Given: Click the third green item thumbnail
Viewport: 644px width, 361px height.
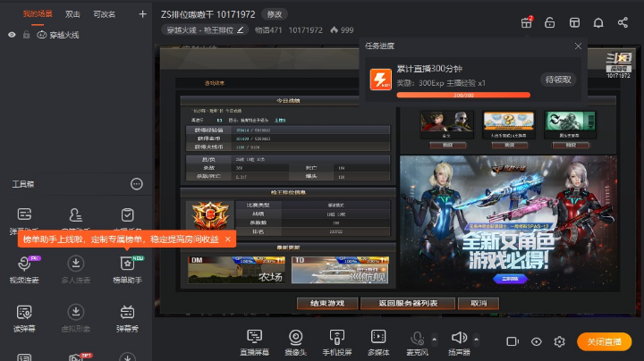Looking at the screenshot, I should click(570, 124).
